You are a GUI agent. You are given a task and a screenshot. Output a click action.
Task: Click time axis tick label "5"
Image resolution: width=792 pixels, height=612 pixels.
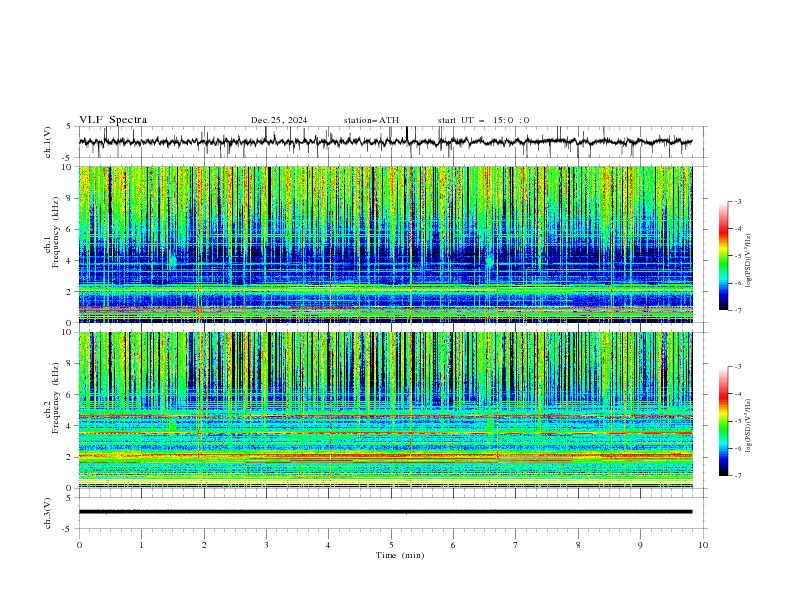[x=391, y=545]
